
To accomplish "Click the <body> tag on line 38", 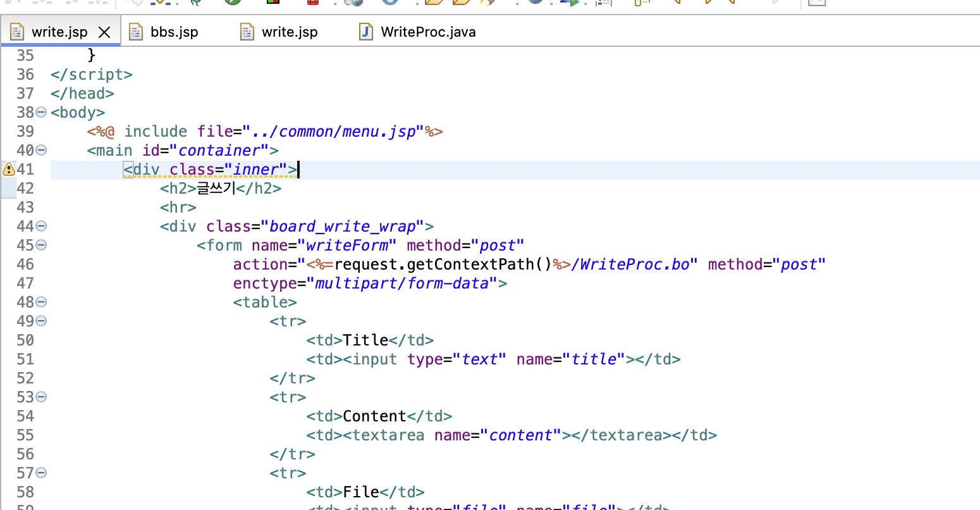I will click(x=78, y=113).
